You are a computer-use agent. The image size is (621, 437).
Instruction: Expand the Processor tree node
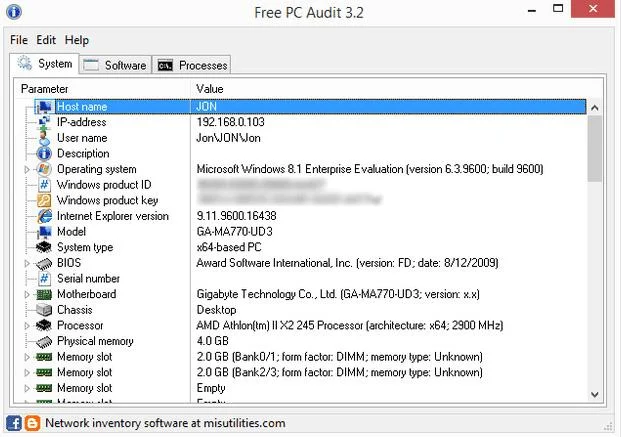point(27,326)
